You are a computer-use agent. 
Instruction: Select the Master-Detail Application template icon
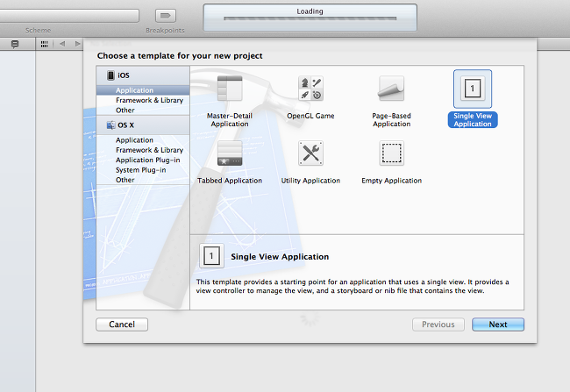coord(230,89)
